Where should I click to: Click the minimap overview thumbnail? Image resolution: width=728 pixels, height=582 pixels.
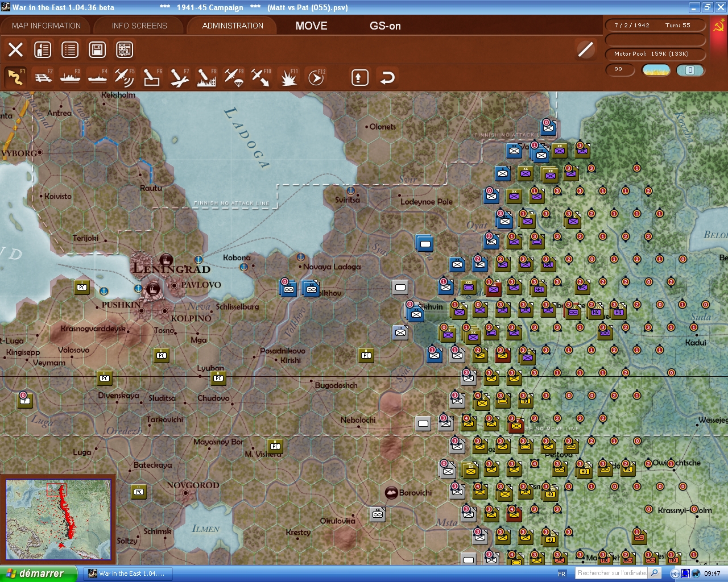pyautogui.click(x=59, y=519)
